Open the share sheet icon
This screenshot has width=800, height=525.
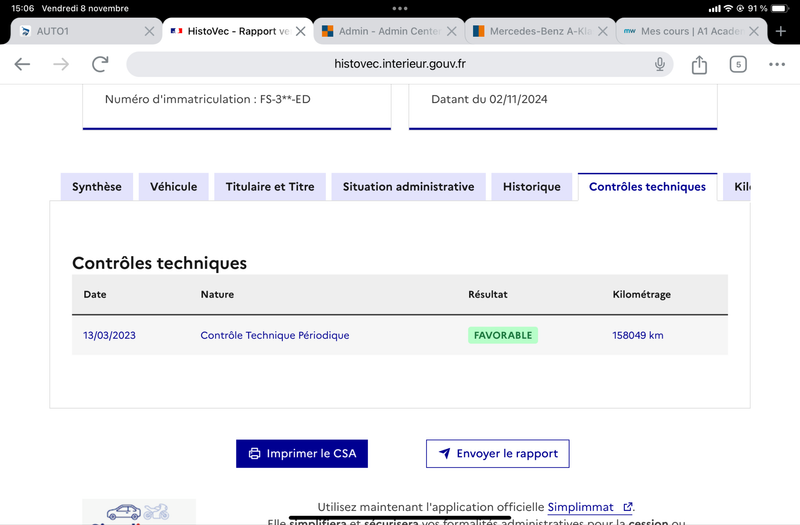pyautogui.click(x=699, y=64)
